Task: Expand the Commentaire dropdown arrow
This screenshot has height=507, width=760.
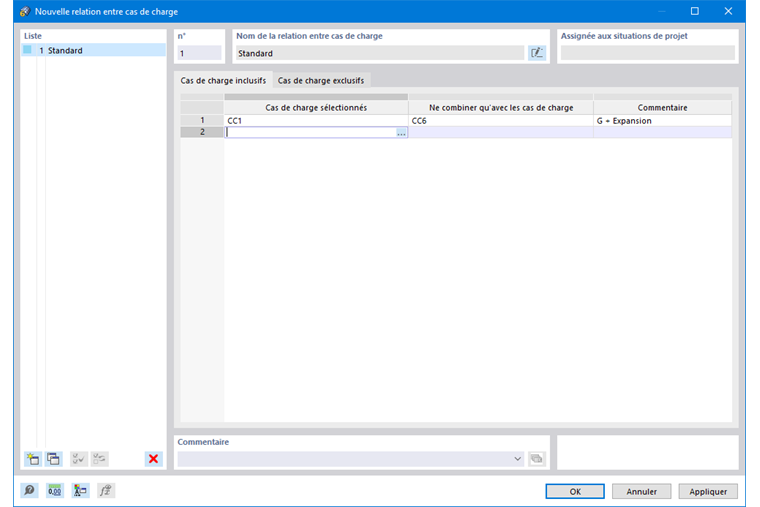Action: click(x=517, y=459)
